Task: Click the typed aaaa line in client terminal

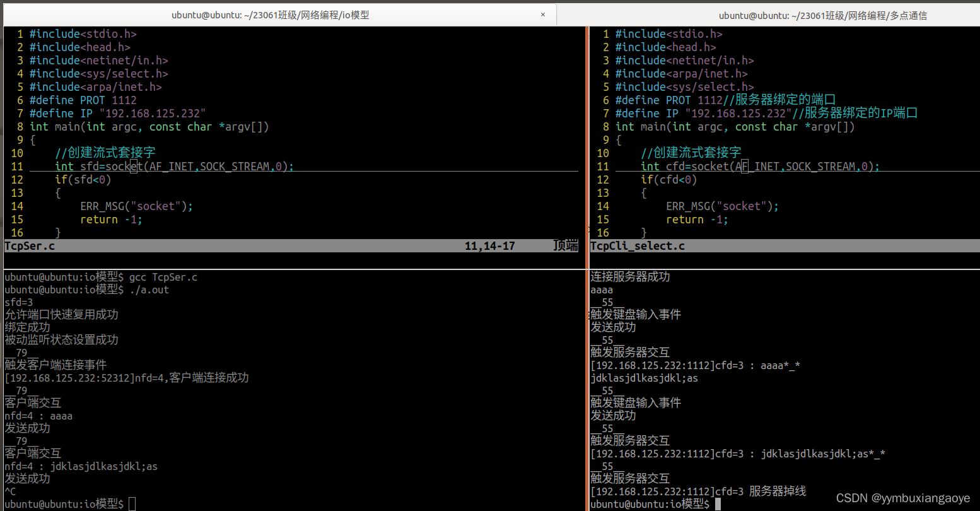Action: click(x=602, y=290)
